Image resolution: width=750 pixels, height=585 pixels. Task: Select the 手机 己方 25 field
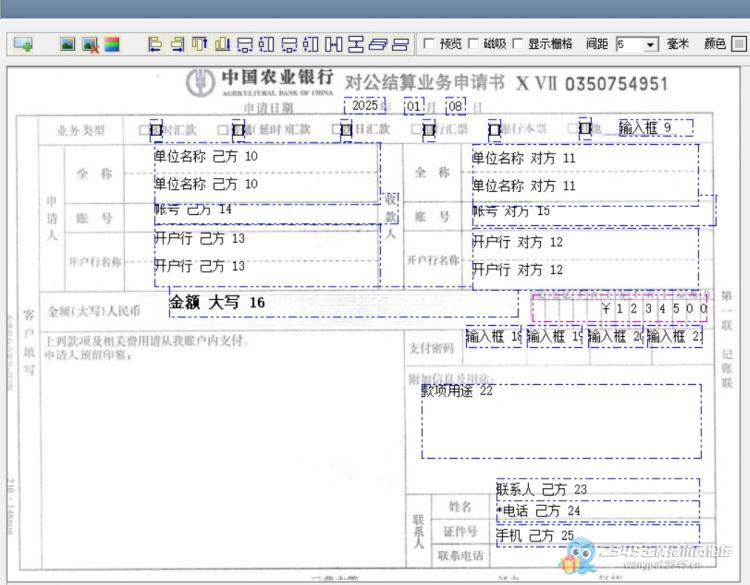598,534
